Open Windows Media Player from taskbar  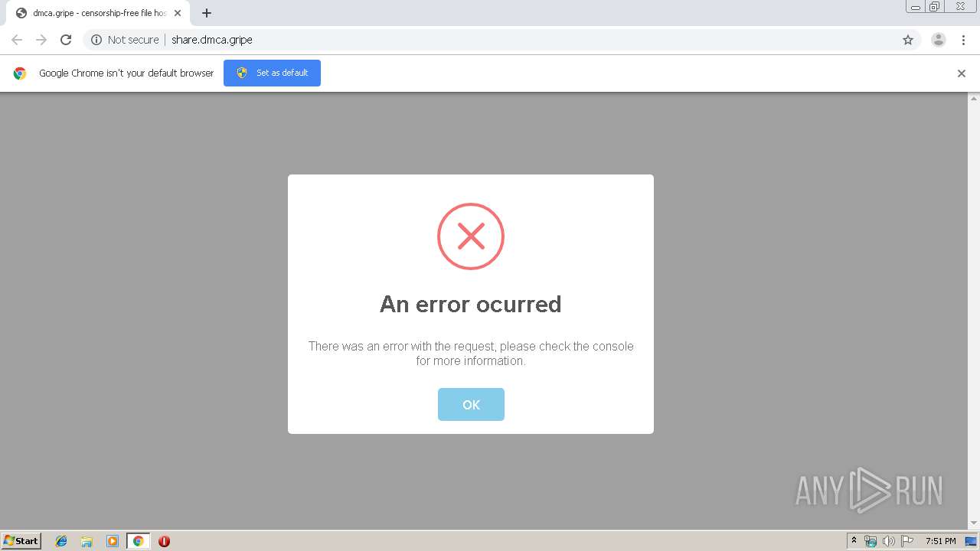[113, 541]
